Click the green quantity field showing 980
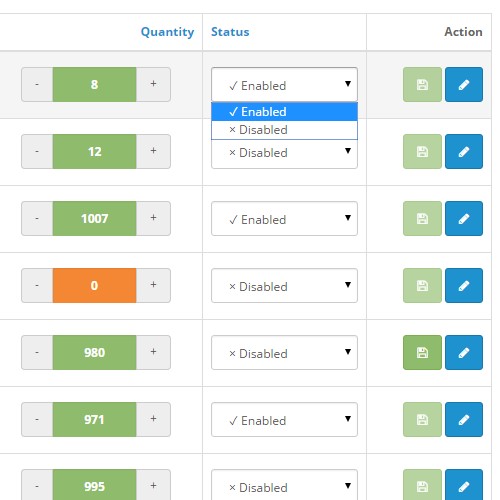This screenshot has height=500, width=500. point(94,352)
